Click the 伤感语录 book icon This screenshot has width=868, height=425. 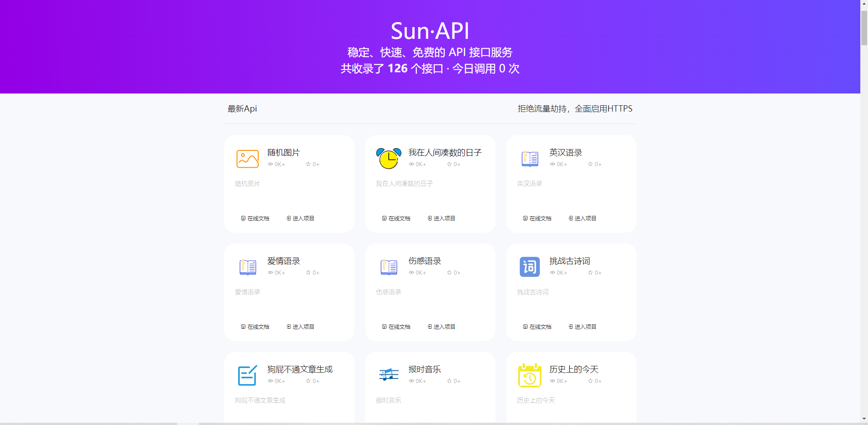click(388, 267)
